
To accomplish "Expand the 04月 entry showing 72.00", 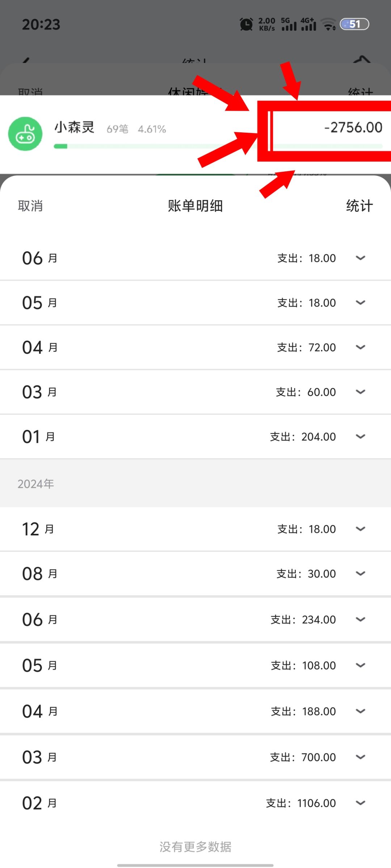I will [360, 347].
